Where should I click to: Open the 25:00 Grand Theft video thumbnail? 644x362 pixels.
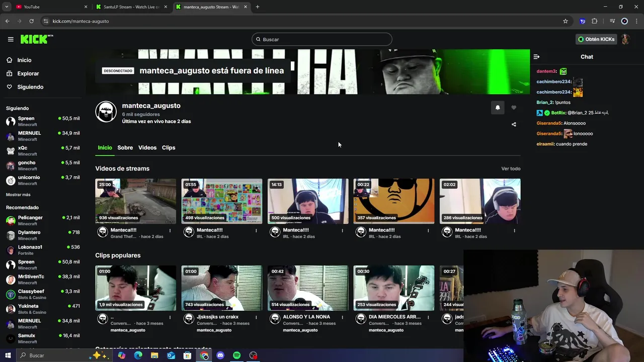click(135, 201)
